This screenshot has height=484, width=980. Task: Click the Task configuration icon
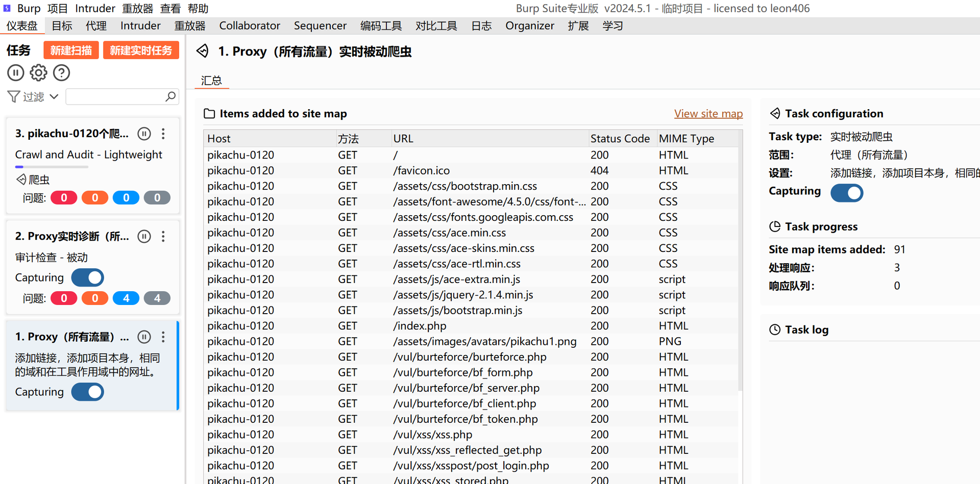(x=775, y=113)
